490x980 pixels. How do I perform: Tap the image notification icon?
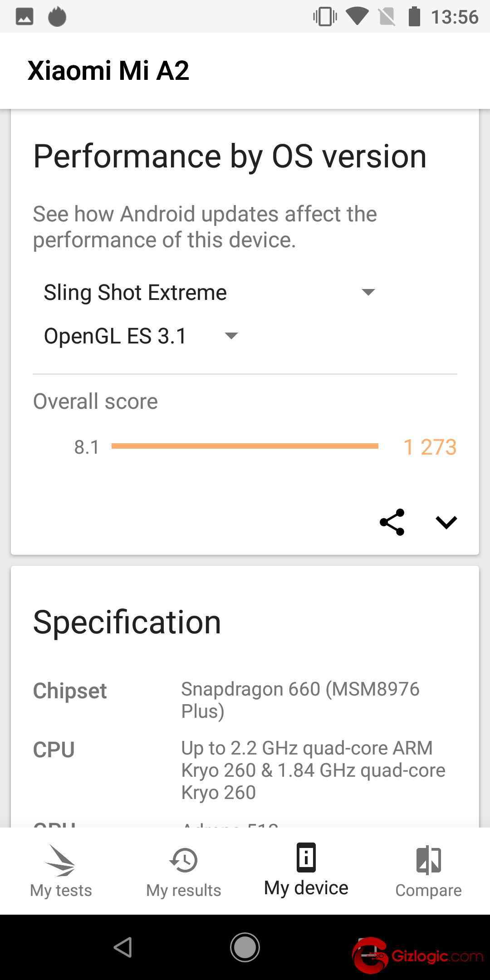(x=24, y=17)
